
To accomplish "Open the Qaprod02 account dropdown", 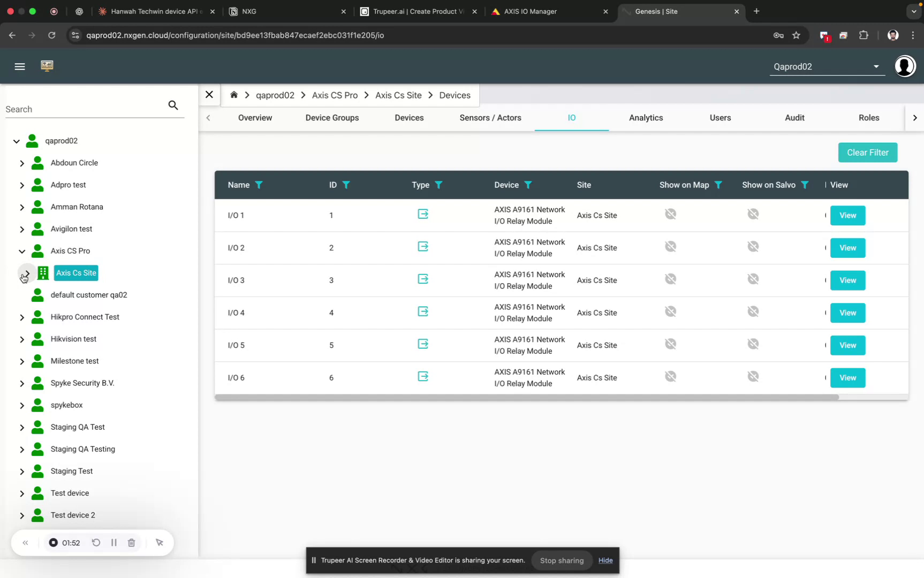I will point(876,66).
